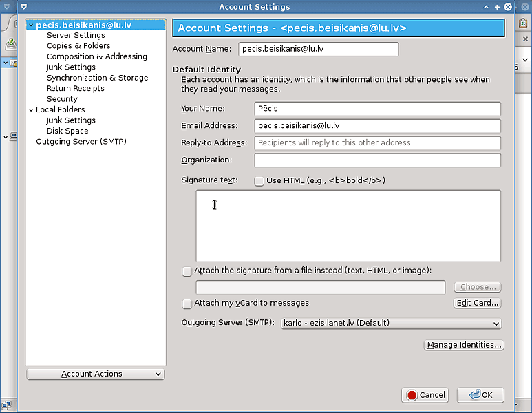Click the Organization field
Image resolution: width=532 pixels, height=413 pixels.
[x=377, y=160]
